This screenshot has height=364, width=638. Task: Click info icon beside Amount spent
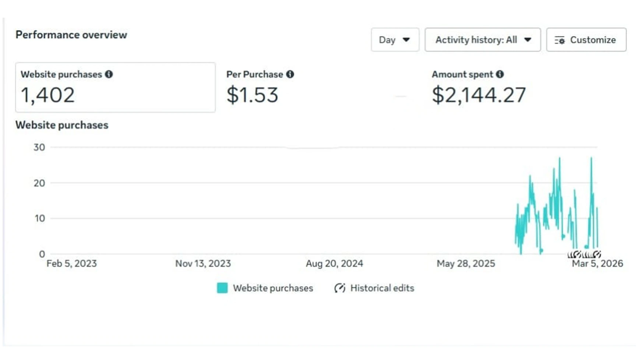500,74
